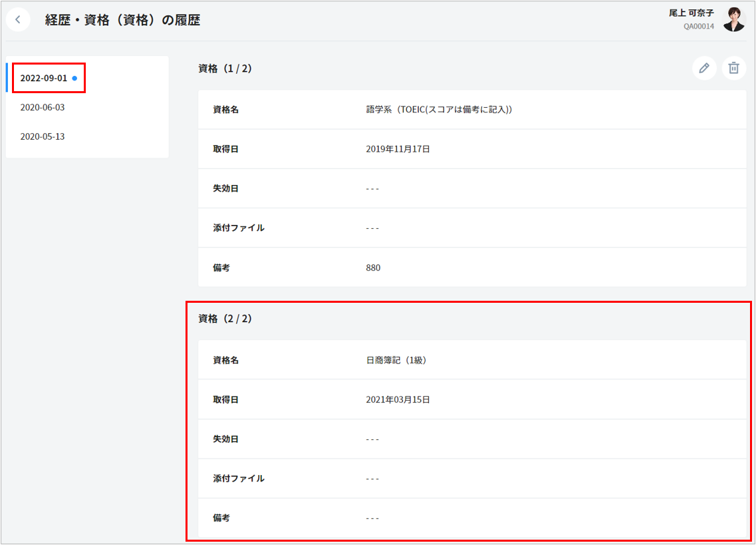Viewport: 756px width, 545px height.
Task: Select the 2022-09-01 history entry
Action: tap(44, 78)
